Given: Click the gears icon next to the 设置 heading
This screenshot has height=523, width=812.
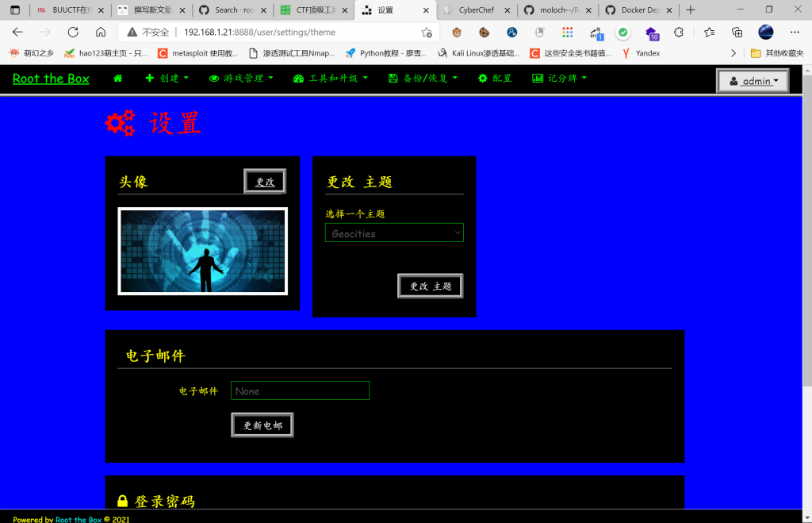Looking at the screenshot, I should pyautogui.click(x=119, y=123).
